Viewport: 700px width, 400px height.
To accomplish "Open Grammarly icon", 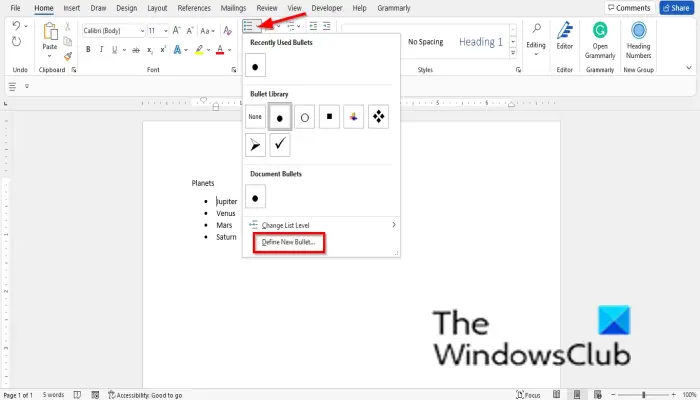I will (x=600, y=30).
